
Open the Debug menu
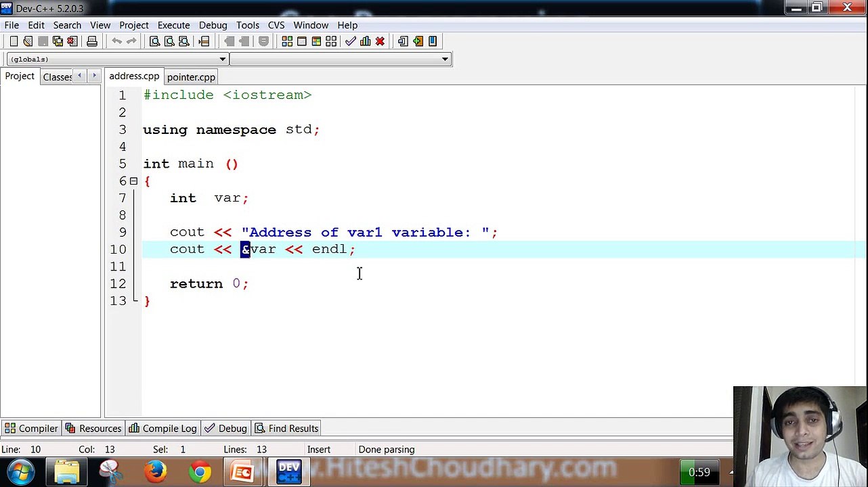pos(213,25)
